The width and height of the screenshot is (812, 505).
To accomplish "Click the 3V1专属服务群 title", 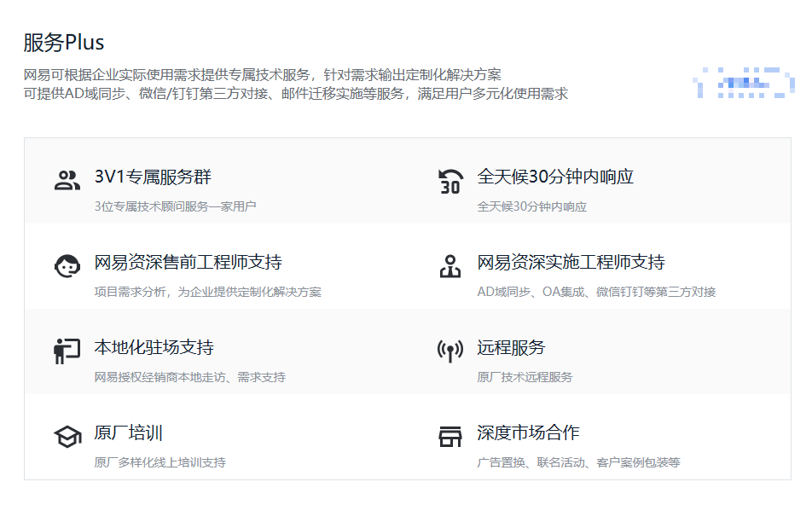I will [153, 177].
